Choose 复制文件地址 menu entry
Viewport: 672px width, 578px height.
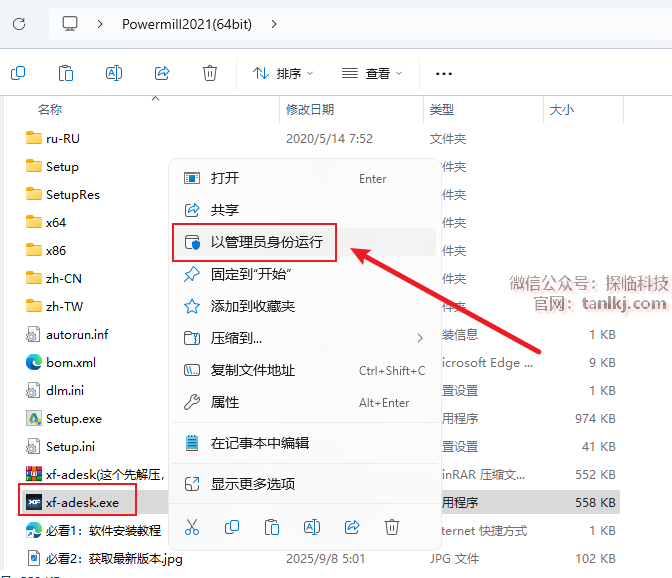pyautogui.click(x=305, y=371)
